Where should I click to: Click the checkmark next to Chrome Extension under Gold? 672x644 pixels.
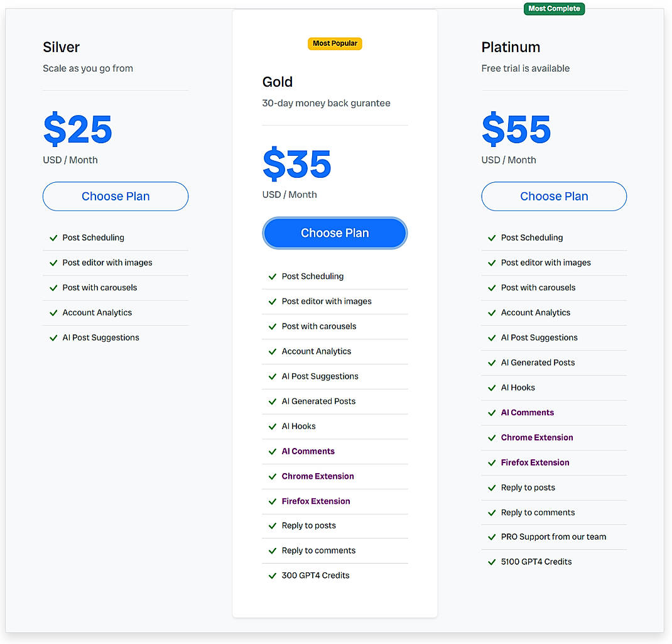click(273, 476)
